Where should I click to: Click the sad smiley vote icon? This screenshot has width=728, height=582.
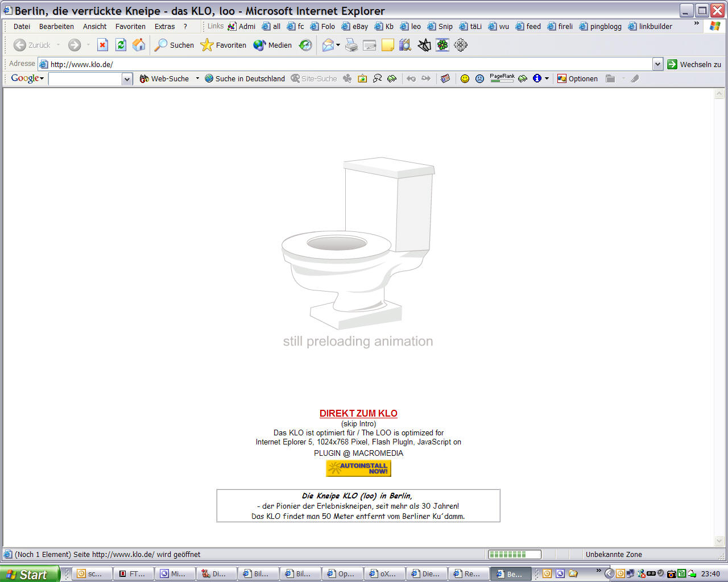pyautogui.click(x=479, y=78)
